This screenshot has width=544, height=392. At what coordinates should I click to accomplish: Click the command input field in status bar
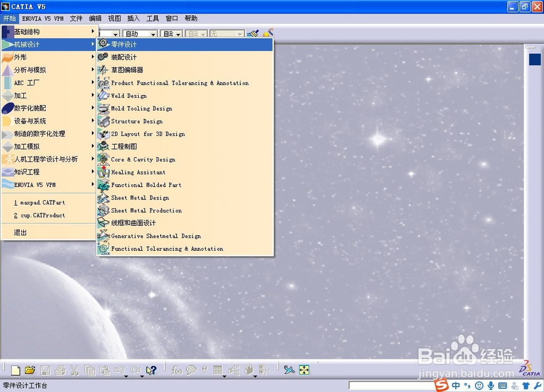click(391, 385)
